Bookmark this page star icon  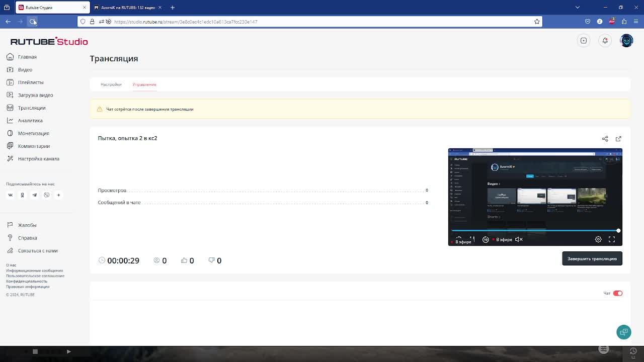pos(537,22)
